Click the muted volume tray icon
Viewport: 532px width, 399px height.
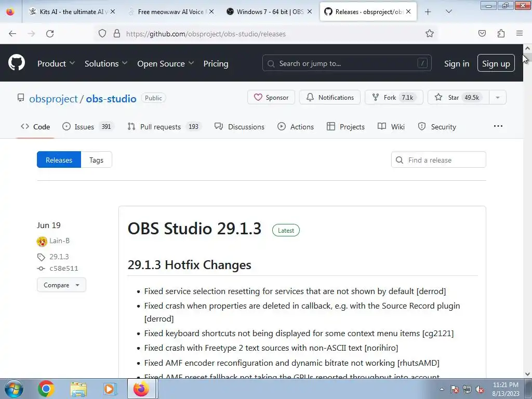480,390
